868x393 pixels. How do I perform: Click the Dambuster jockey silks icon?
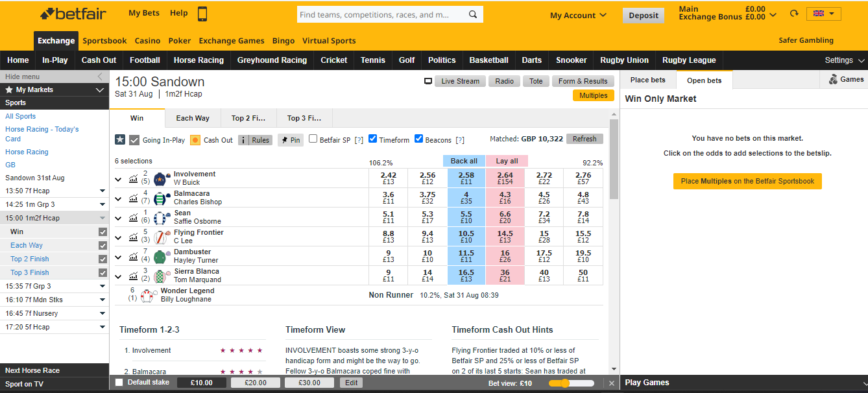click(x=162, y=256)
